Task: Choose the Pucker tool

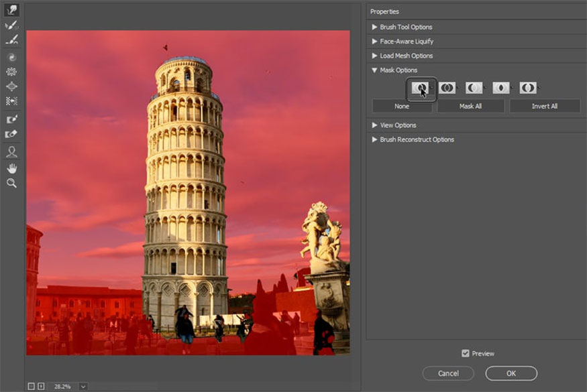Action: pyautogui.click(x=11, y=72)
